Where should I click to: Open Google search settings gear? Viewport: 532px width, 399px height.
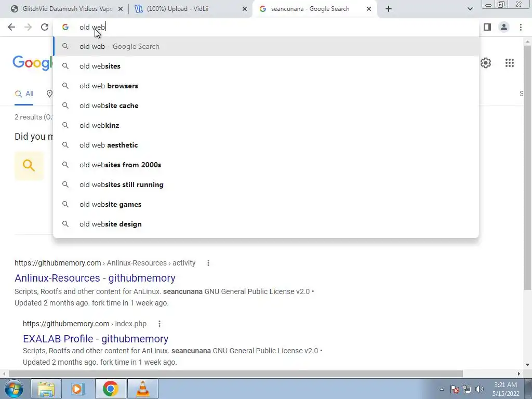[486, 63]
